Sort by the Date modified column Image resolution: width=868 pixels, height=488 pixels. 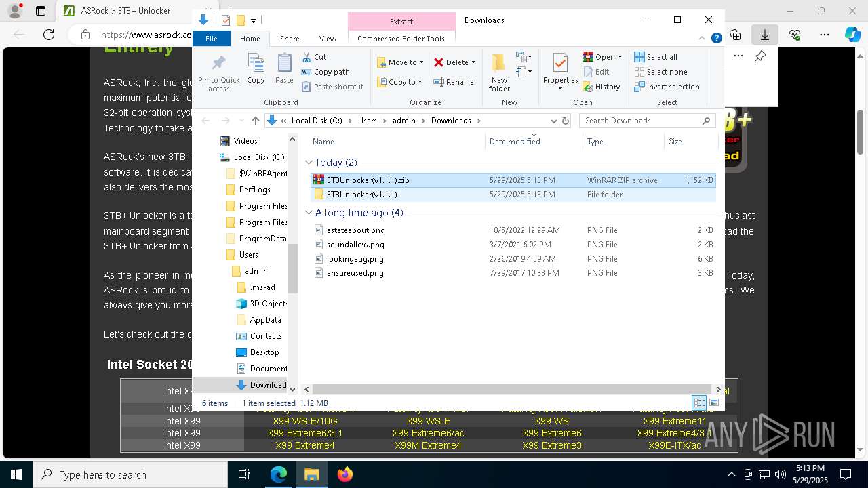[x=534, y=142]
